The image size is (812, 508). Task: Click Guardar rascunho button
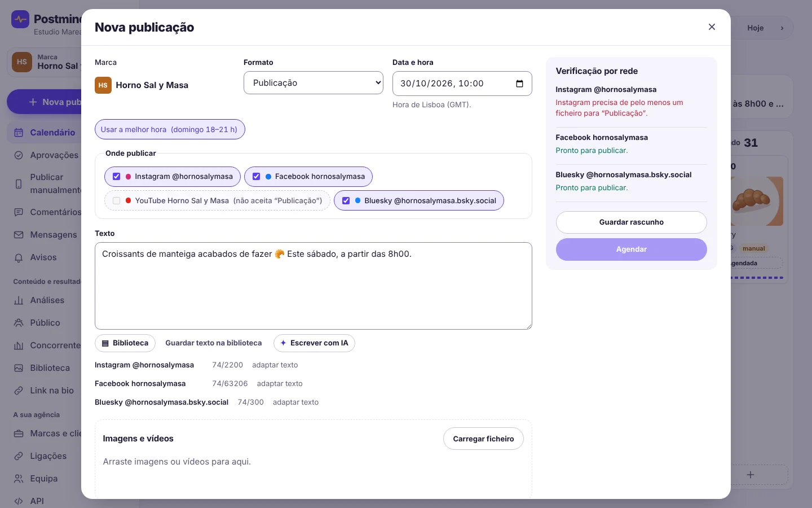click(632, 222)
